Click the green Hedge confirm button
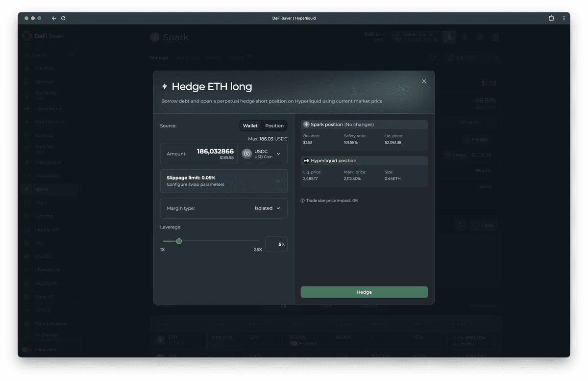This screenshot has height=381, width=588. click(364, 292)
